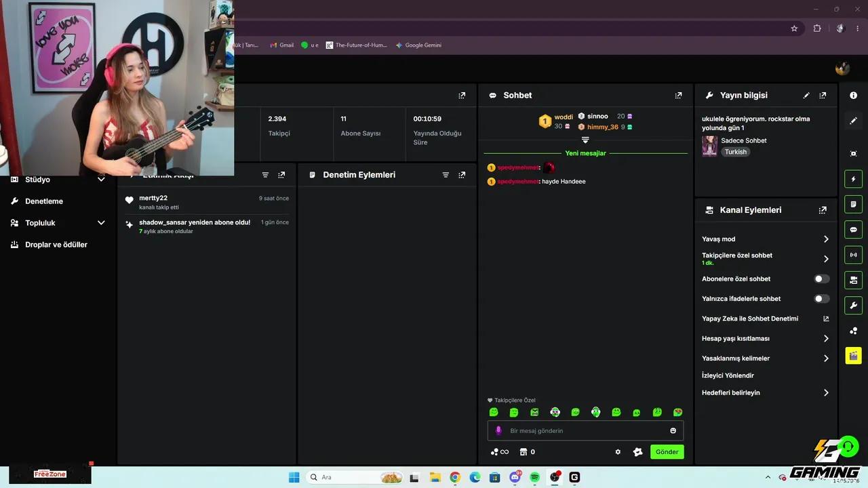Open the info icon in right sidebar
The width and height of the screenshot is (868, 488).
853,96
